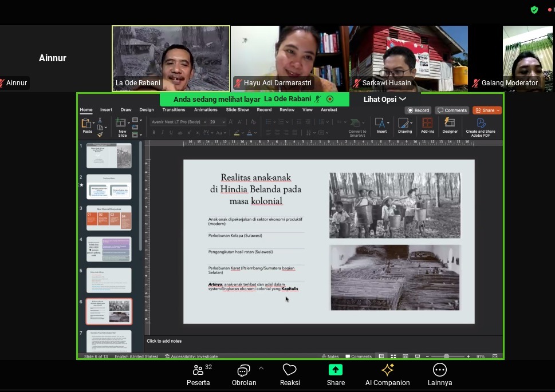
Task: Switch to the Transitions ribbon tab
Action: click(x=174, y=110)
